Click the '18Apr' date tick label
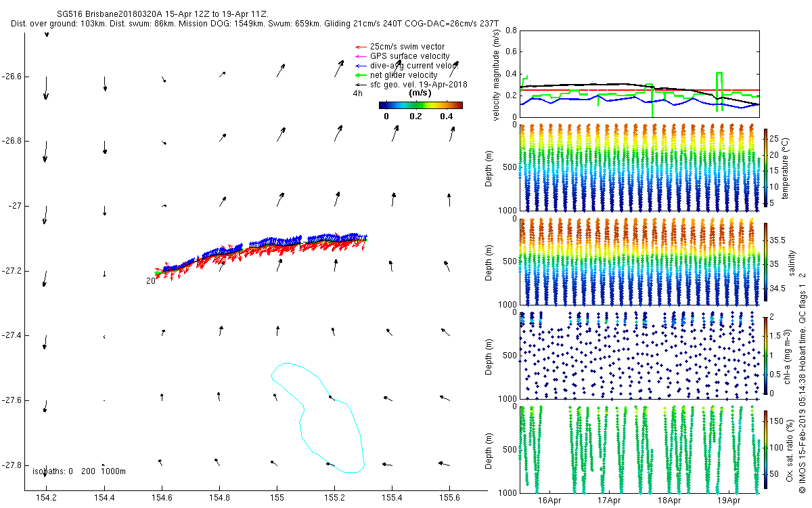The width and height of the screenshot is (812, 508). [x=670, y=501]
